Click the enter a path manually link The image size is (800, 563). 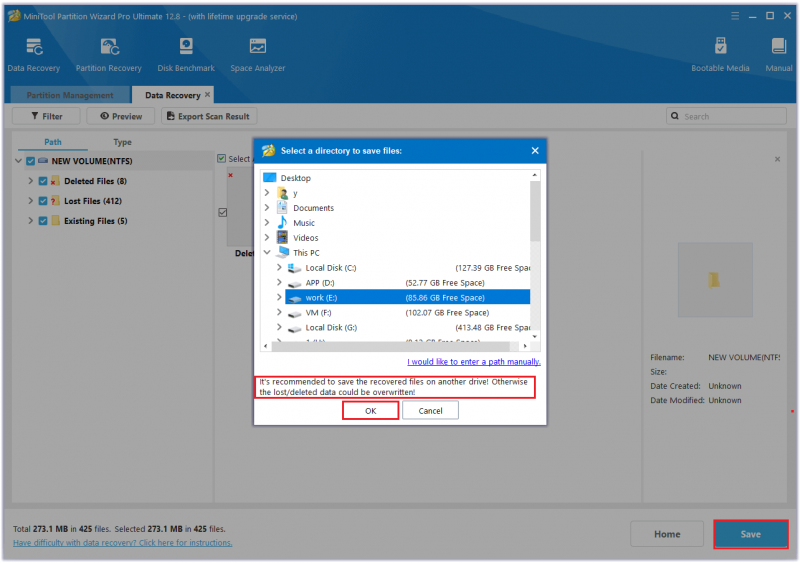(x=473, y=362)
